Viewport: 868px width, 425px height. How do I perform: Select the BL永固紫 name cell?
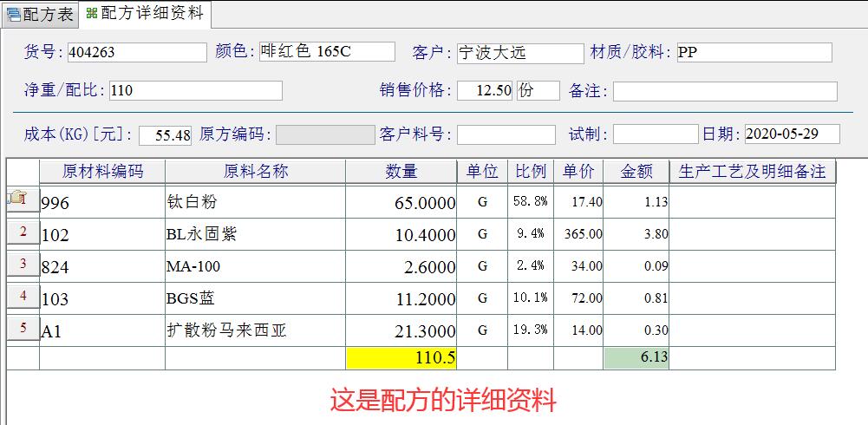click(255, 234)
